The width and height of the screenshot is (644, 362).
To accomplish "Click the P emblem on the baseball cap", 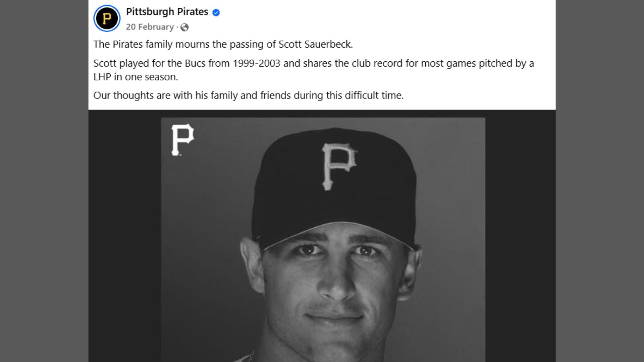I will point(339,166).
